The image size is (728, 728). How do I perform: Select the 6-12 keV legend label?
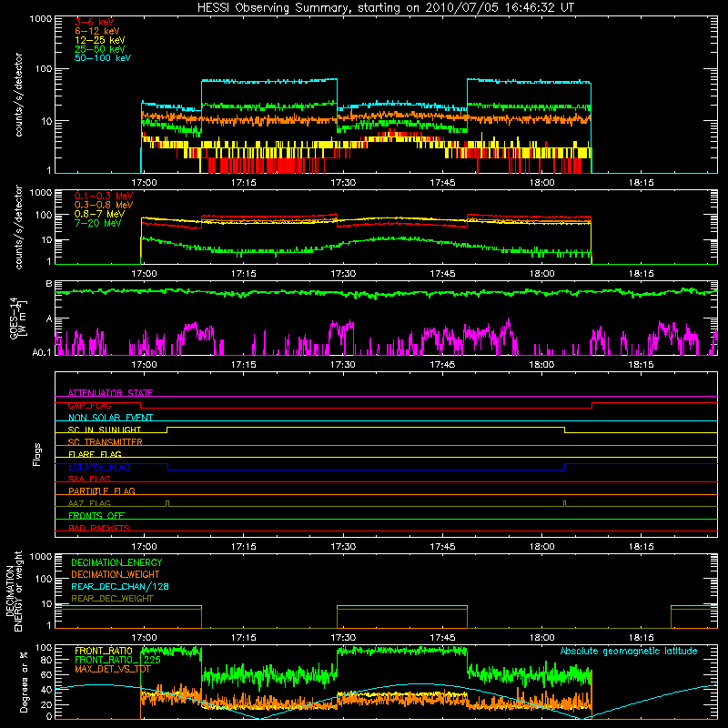point(97,31)
